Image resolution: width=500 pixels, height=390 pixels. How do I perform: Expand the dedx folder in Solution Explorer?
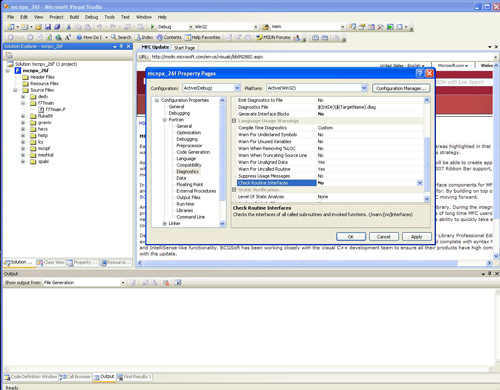click(23, 97)
